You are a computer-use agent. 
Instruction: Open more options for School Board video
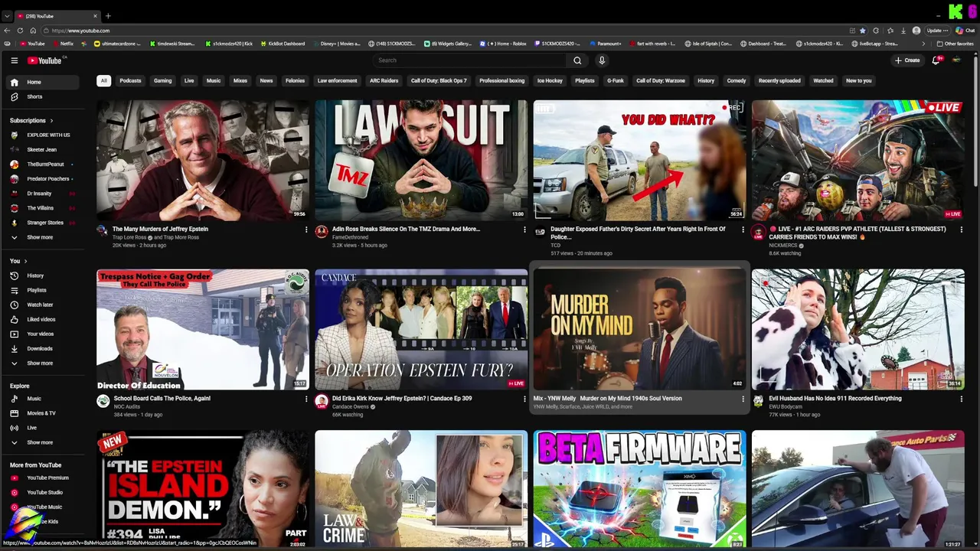306,399
